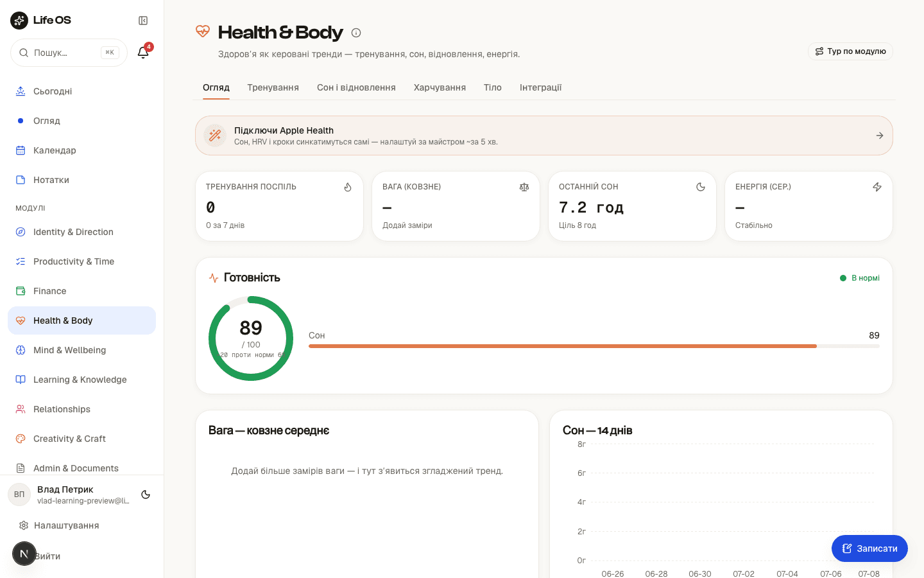The height and width of the screenshot is (578, 924).
Task: Click the Записати button
Action: pyautogui.click(x=869, y=548)
